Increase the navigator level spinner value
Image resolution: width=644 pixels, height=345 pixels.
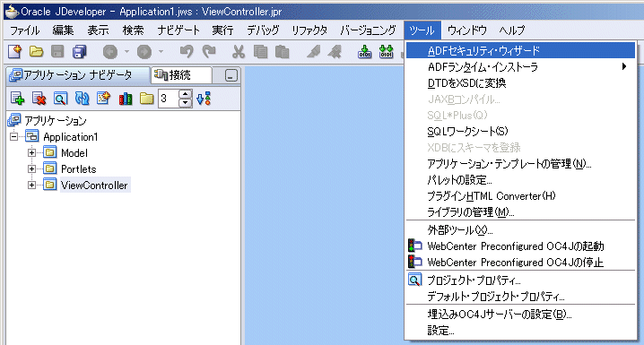(186, 94)
